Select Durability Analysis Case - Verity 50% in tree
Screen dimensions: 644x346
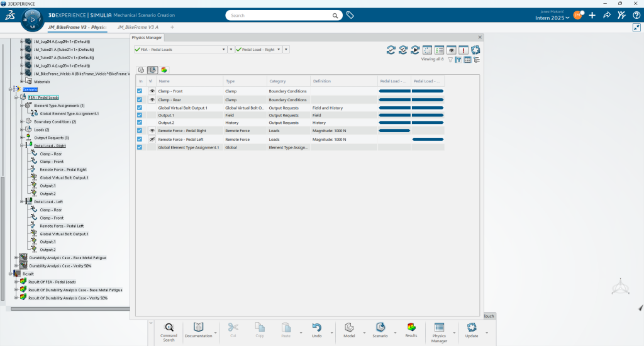click(60, 265)
